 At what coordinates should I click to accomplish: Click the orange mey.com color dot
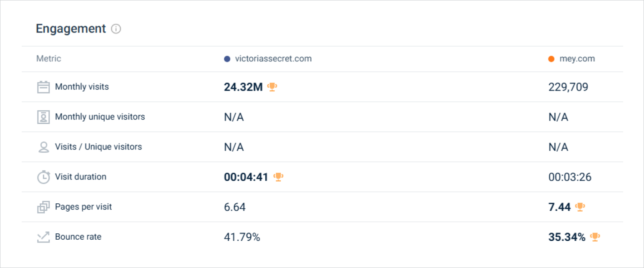tap(551, 59)
